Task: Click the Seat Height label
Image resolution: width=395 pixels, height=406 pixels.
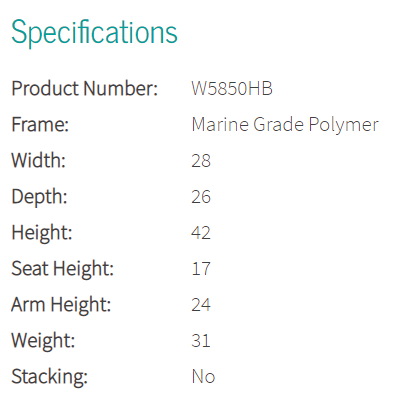Action: 63,269
